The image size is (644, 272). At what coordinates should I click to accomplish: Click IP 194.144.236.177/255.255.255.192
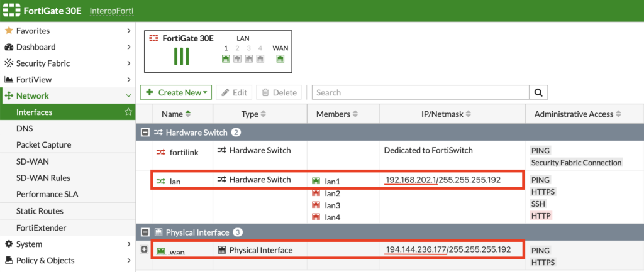pos(448,249)
